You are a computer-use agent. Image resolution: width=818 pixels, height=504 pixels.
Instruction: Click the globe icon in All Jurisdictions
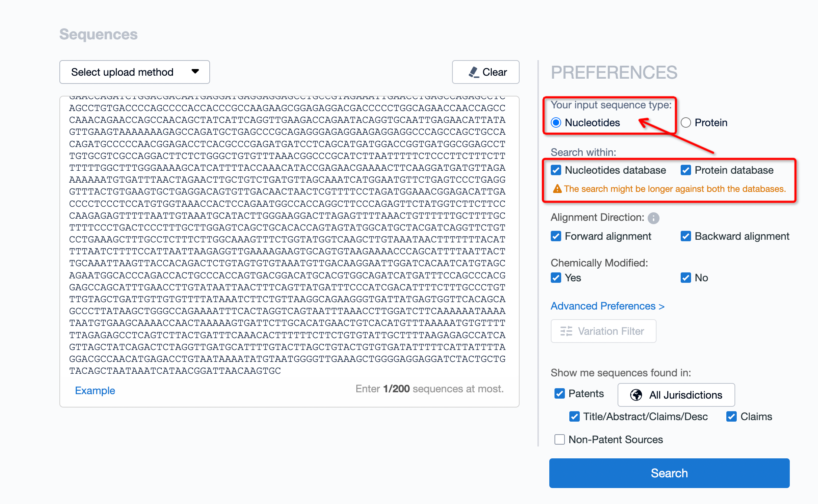click(636, 395)
